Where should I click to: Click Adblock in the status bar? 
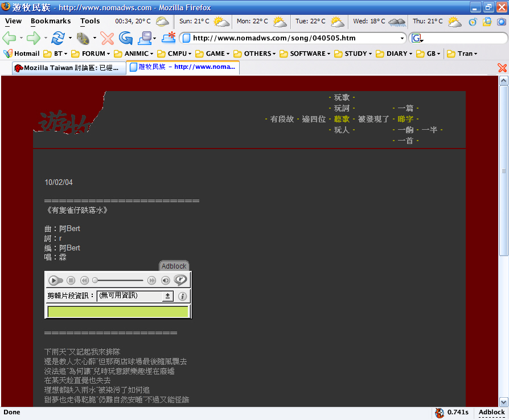pyautogui.click(x=491, y=412)
